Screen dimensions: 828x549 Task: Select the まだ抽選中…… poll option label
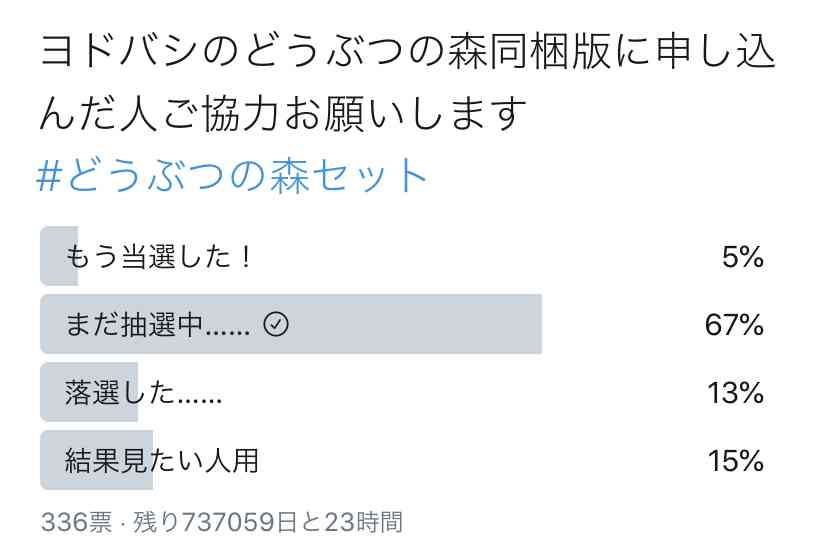point(157,324)
